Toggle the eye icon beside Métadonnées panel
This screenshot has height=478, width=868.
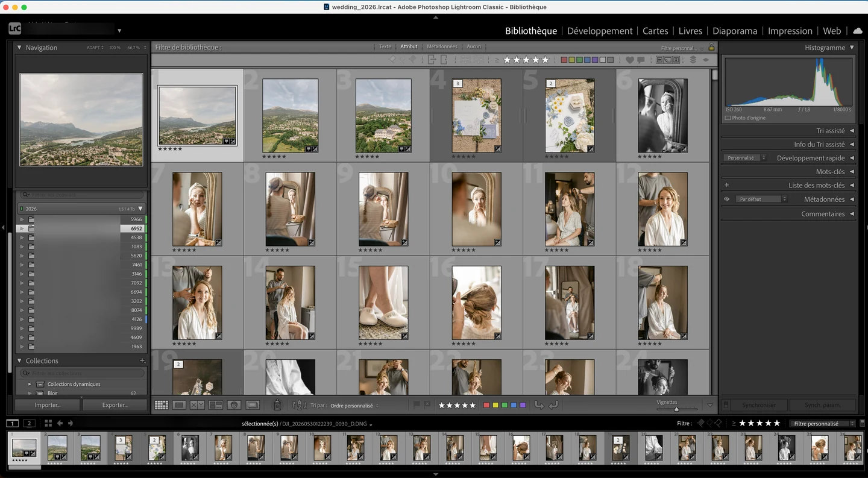726,199
